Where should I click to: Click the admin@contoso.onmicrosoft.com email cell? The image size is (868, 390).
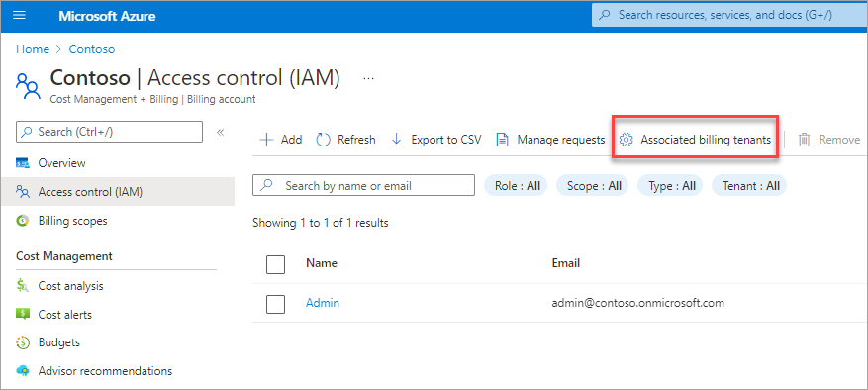[638, 303]
